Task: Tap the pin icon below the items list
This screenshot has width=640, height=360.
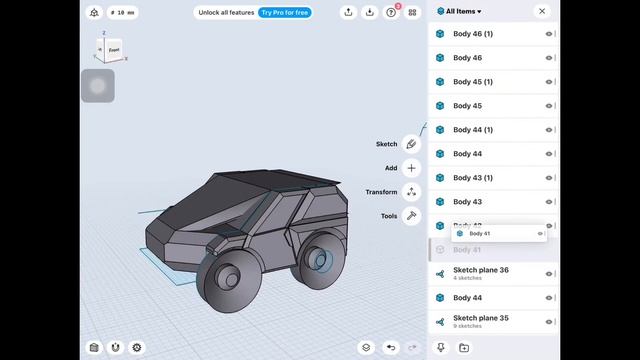Action: [441, 347]
